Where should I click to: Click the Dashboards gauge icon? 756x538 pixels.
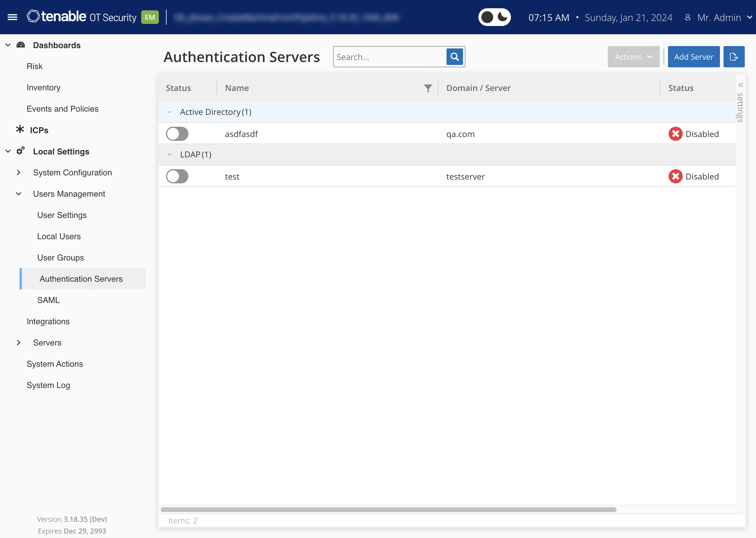pyautogui.click(x=21, y=45)
